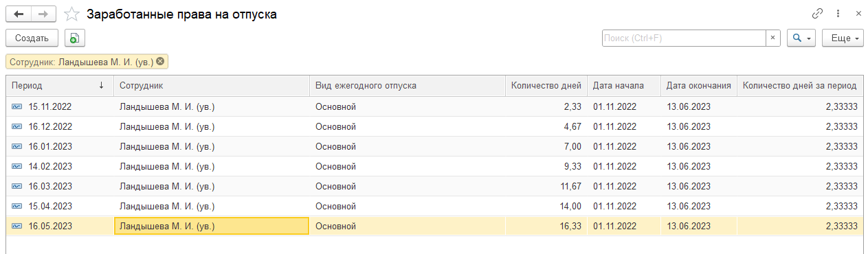Open the three-dot options menu
This screenshot has width=868, height=254.
pos(838,14)
